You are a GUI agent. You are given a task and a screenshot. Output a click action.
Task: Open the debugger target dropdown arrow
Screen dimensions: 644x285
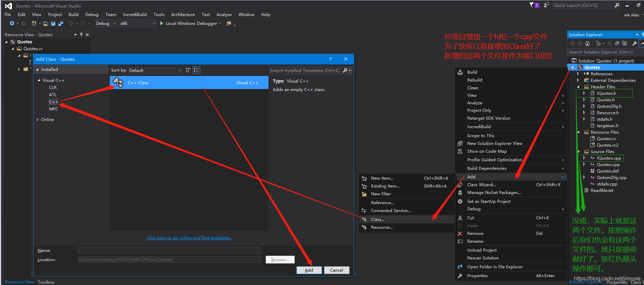(x=220, y=24)
